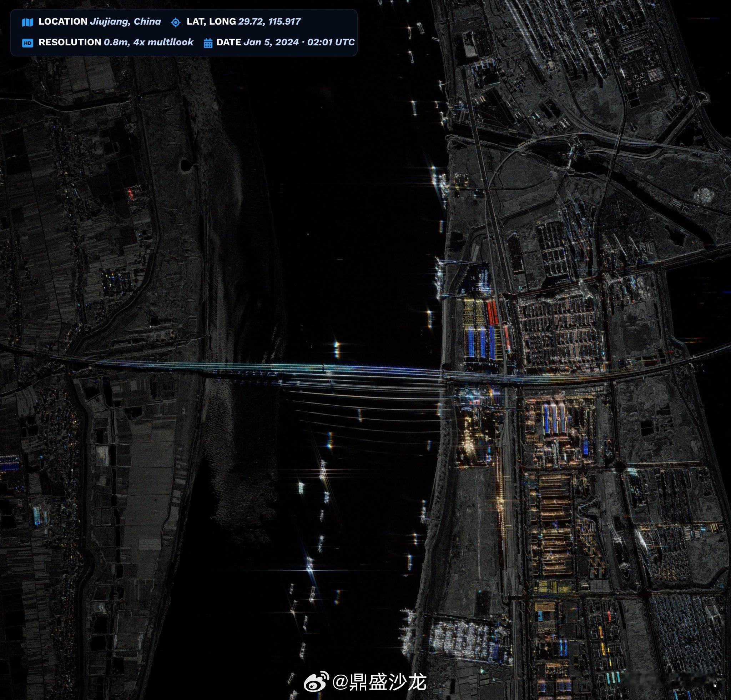Click the 'Jiujiang, China' location text
Image resolution: width=731 pixels, height=700 pixels.
click(x=125, y=21)
